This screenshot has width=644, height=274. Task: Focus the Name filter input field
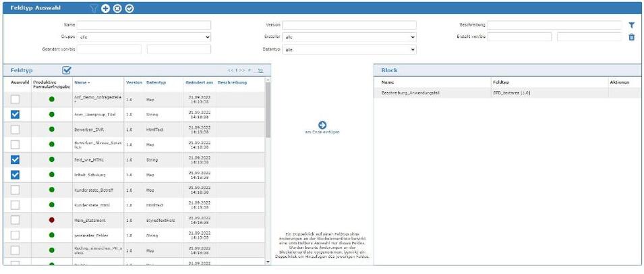click(x=144, y=25)
